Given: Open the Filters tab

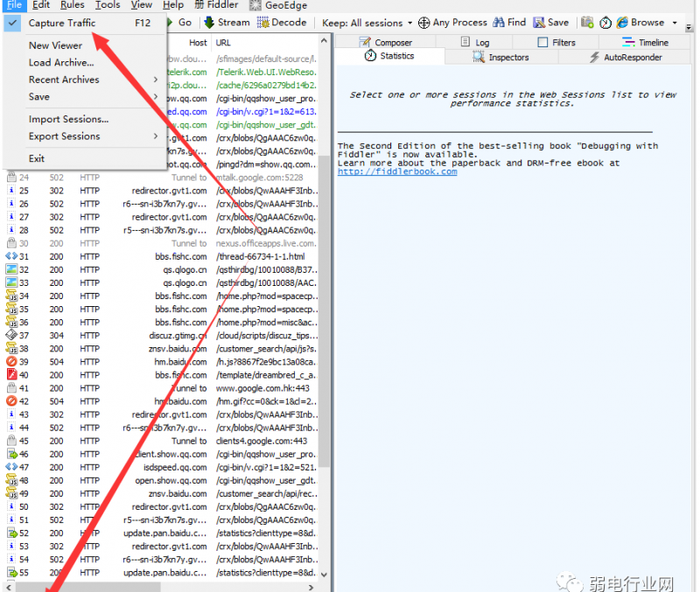Looking at the screenshot, I should click(x=556, y=42).
